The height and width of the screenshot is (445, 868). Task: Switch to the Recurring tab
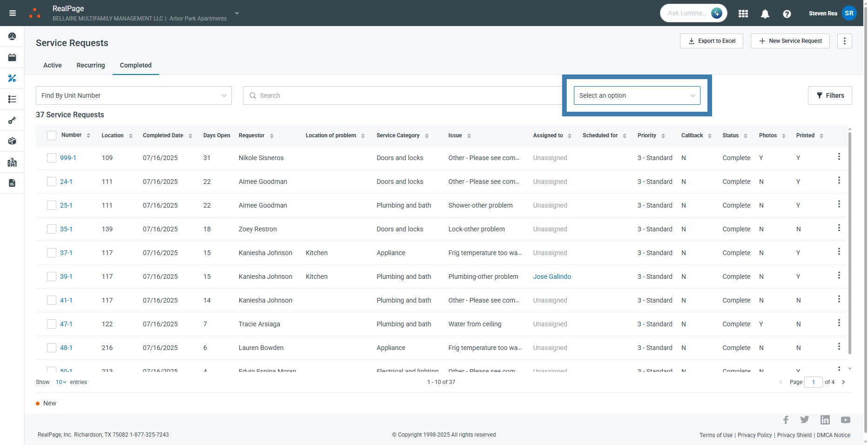pyautogui.click(x=91, y=65)
